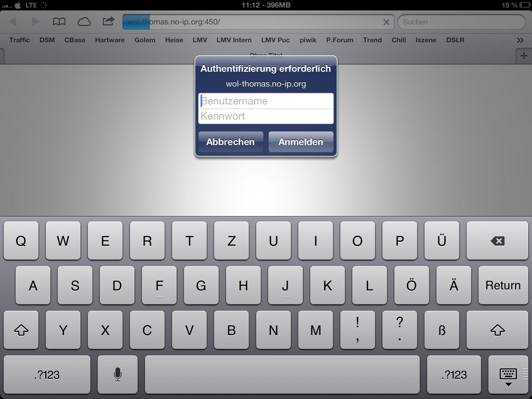The image size is (532, 399).
Task: Toggle the left shift key
Action: [x=21, y=330]
